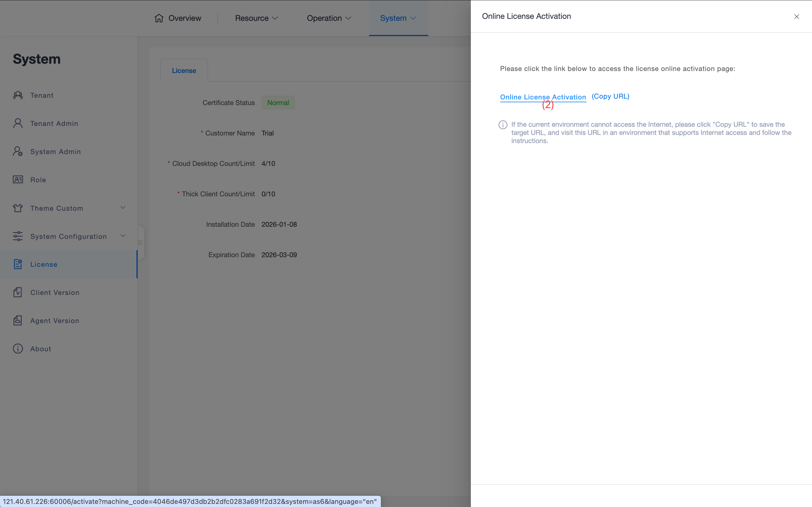Collapse the sidebar using the handle
Image resolution: width=812 pixels, height=507 pixels.
click(x=141, y=243)
